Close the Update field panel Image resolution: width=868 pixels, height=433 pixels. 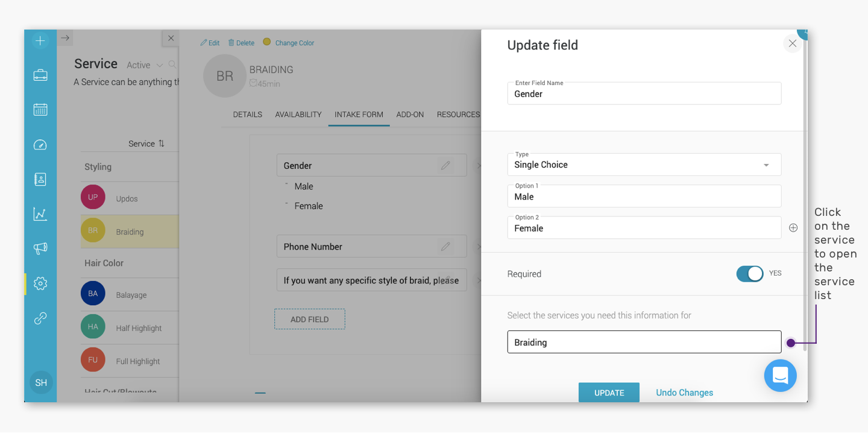pyautogui.click(x=793, y=43)
